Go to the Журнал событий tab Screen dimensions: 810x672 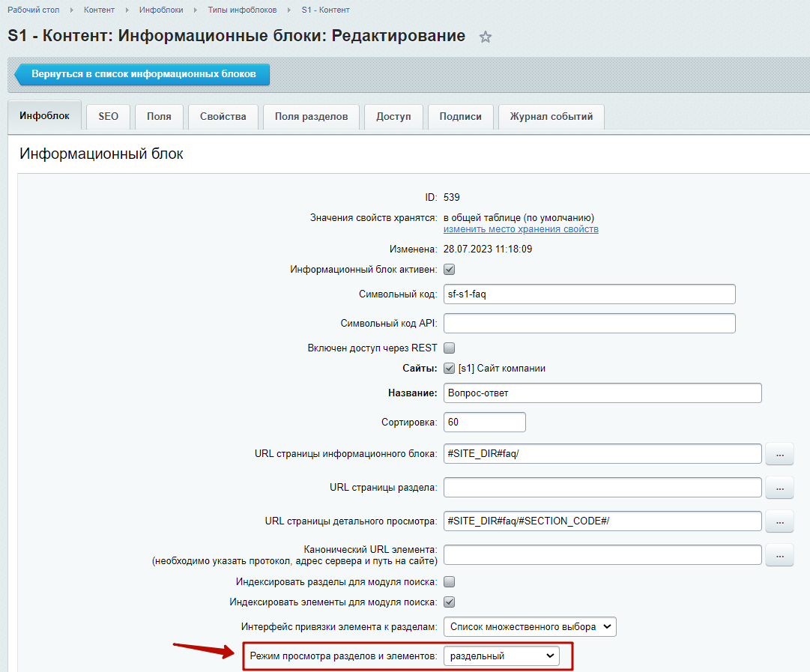pyautogui.click(x=551, y=117)
